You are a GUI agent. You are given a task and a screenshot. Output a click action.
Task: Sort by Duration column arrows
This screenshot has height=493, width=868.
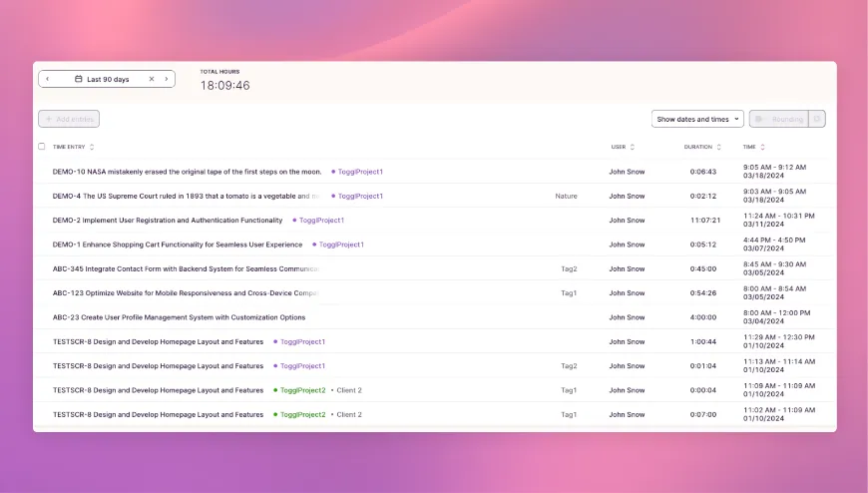[x=719, y=147]
